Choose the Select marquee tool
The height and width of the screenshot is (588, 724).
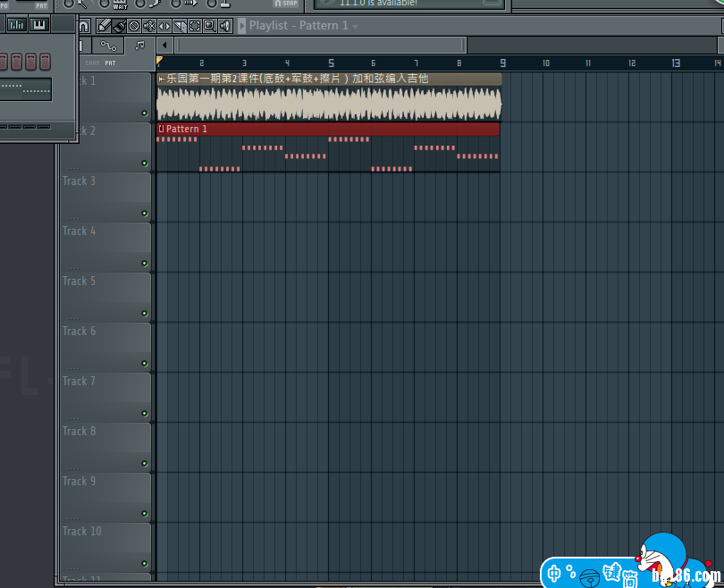(x=195, y=26)
